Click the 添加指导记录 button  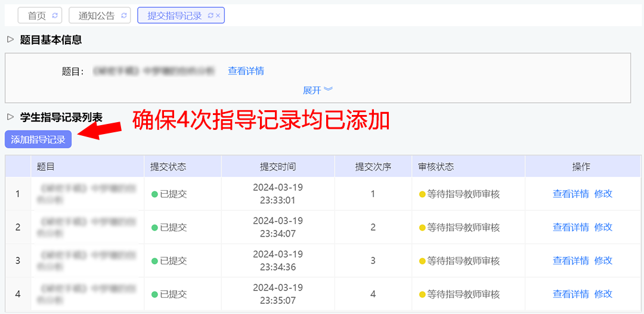click(38, 139)
